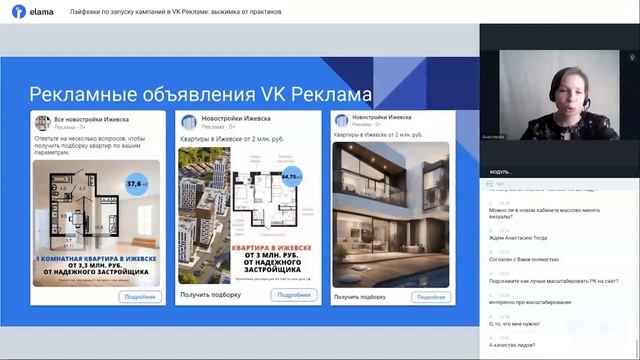Click "Новостройки Ижевска" name in the villa card
This screenshot has height=360, width=640.
click(382, 117)
